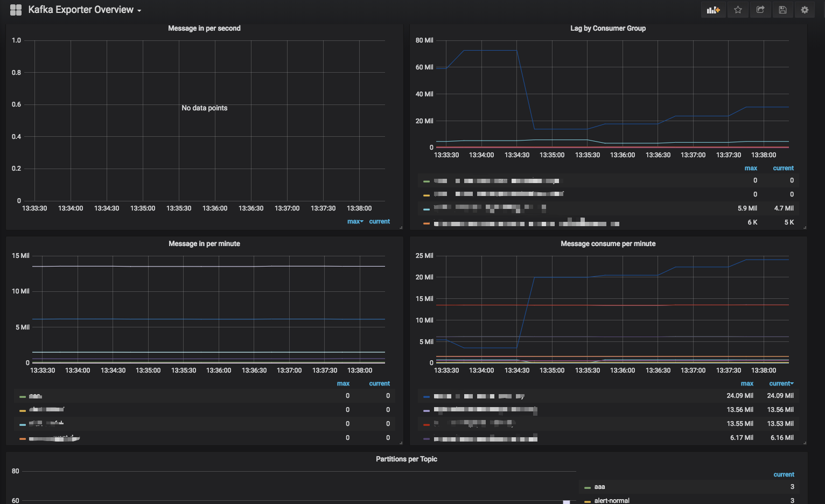Click green swatch next to aaa legend entry
This screenshot has height=504, width=825.
(x=588, y=488)
